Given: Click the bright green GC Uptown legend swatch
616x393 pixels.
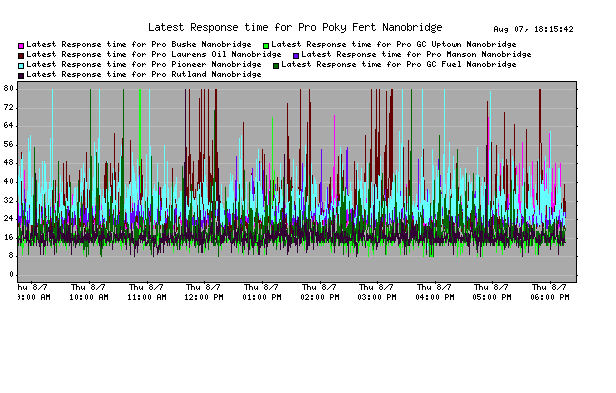Looking at the screenshot, I should click(x=266, y=46).
